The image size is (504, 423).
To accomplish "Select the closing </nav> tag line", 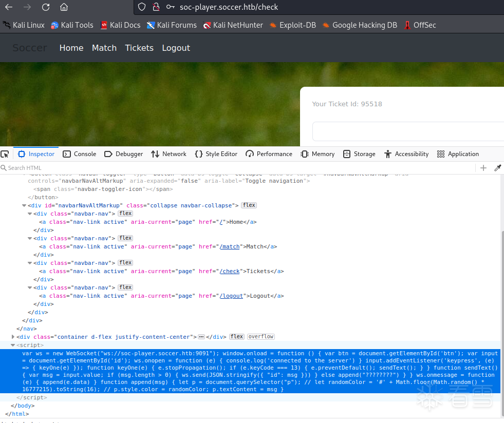I will tap(27, 329).
